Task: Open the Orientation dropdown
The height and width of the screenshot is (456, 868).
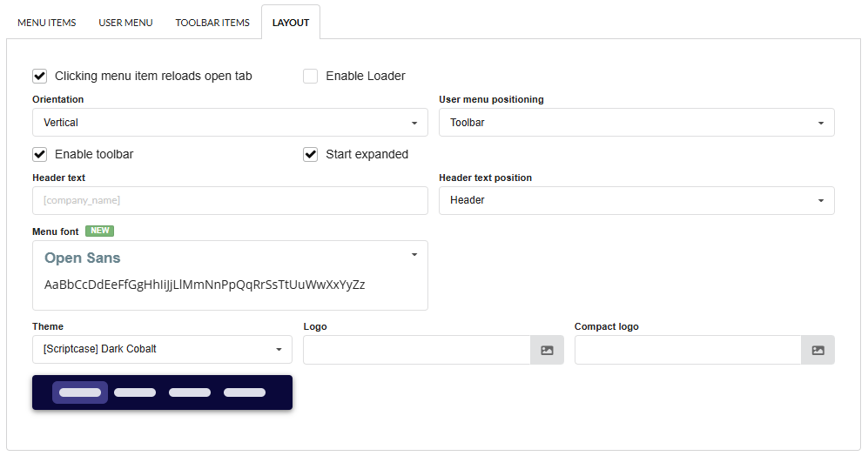Action: pos(231,123)
